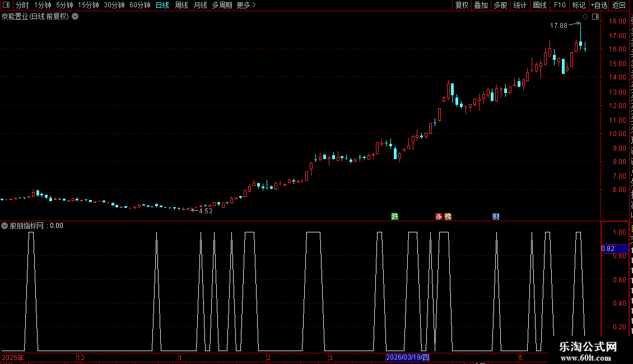
Task: Select the 日线 daily chart tab
Action: coord(162,5)
